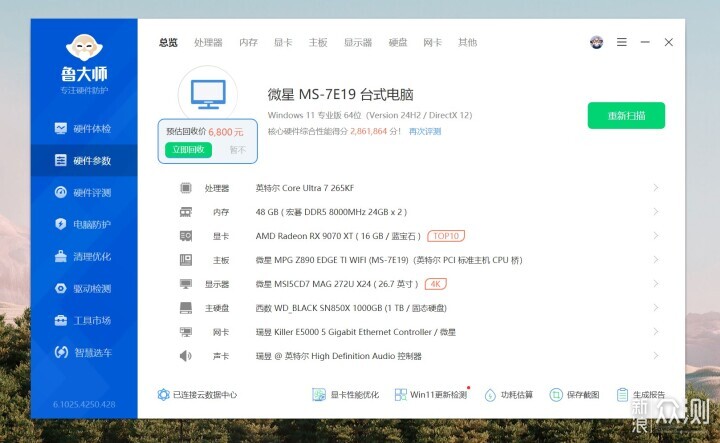Expand the 显示器 row chevron
The width and height of the screenshot is (720, 443).
[x=656, y=284]
